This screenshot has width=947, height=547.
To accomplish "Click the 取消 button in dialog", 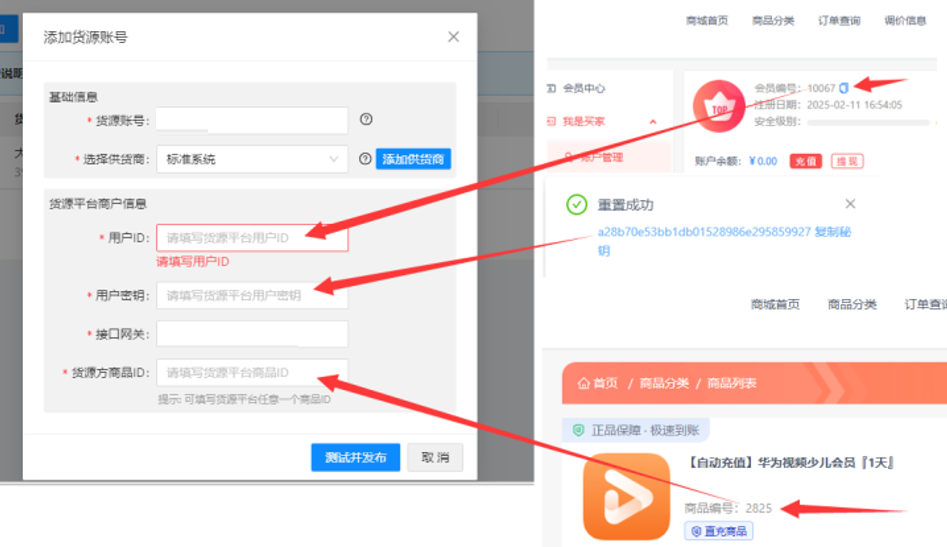I will click(x=435, y=457).
